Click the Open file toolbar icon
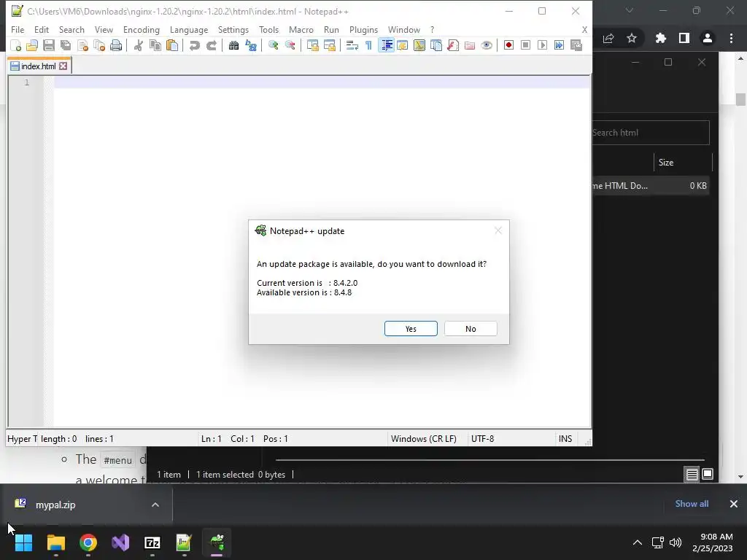The width and height of the screenshot is (747, 560). click(x=32, y=45)
